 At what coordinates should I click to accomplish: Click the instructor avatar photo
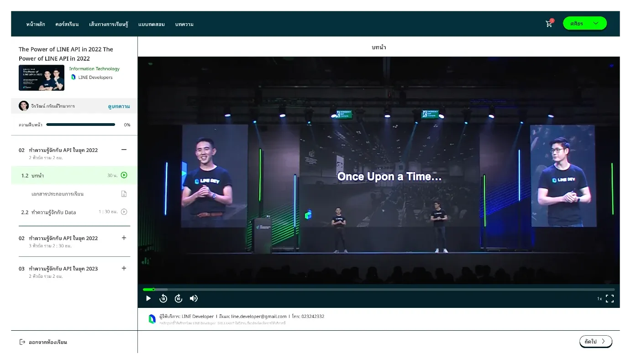pyautogui.click(x=24, y=106)
